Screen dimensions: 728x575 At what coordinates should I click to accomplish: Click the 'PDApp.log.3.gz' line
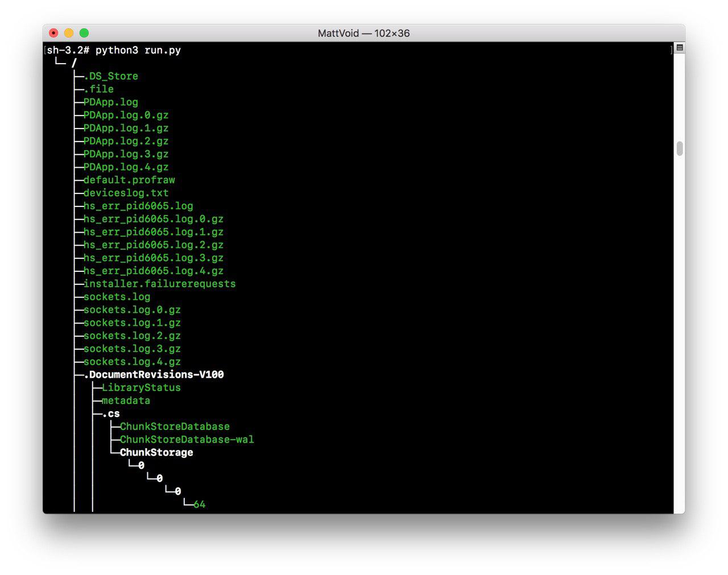coord(126,154)
